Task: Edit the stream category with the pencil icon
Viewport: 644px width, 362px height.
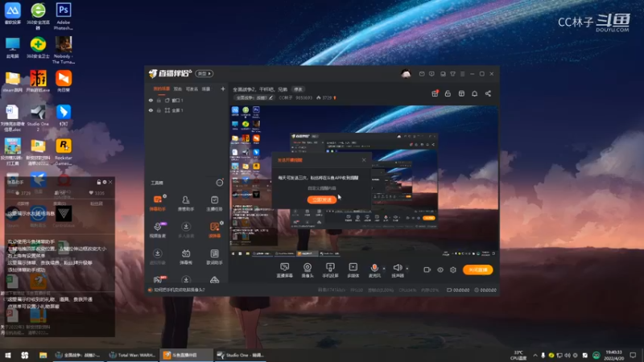Action: tap(270, 98)
